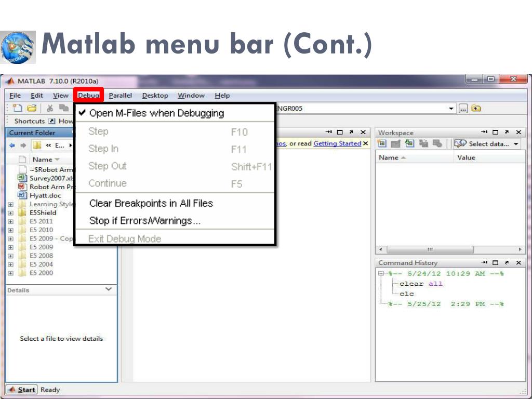The height and width of the screenshot is (399, 532).
Task: Click the Current Folder forward arrow
Action: point(23,145)
